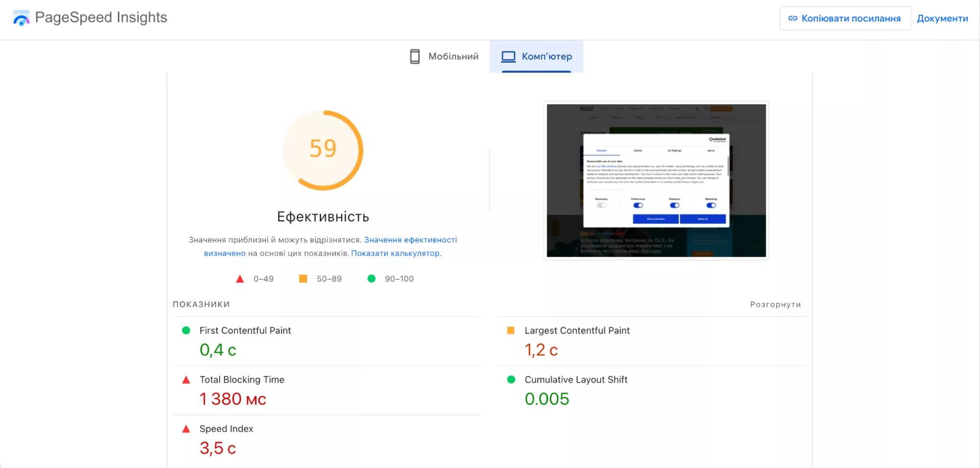Click the green circle beside First Contentful Paint
The height and width of the screenshot is (468, 980).
click(x=186, y=330)
